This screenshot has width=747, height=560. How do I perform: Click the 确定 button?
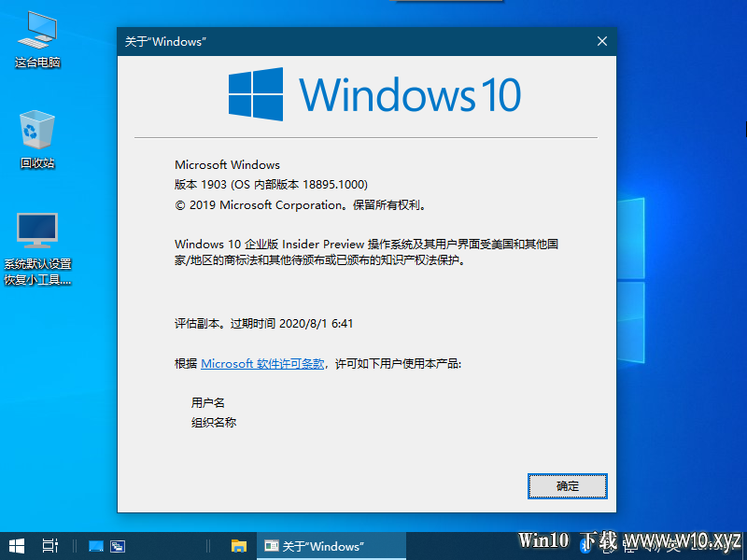click(568, 486)
